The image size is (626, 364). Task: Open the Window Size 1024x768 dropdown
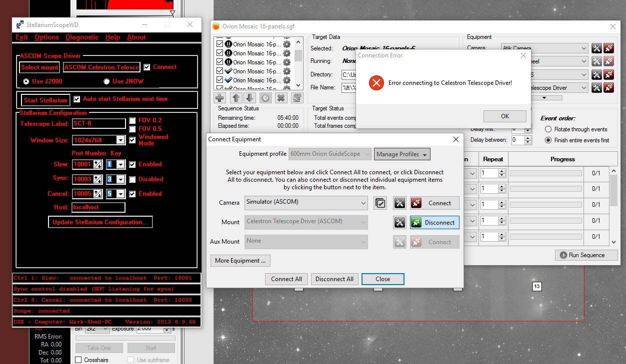(120, 140)
